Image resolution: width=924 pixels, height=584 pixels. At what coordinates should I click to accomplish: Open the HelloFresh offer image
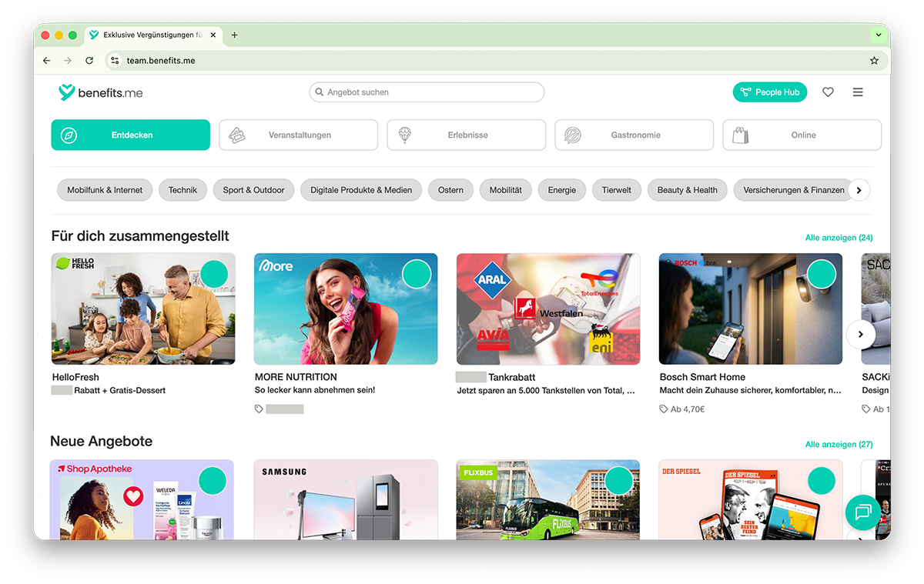point(143,309)
